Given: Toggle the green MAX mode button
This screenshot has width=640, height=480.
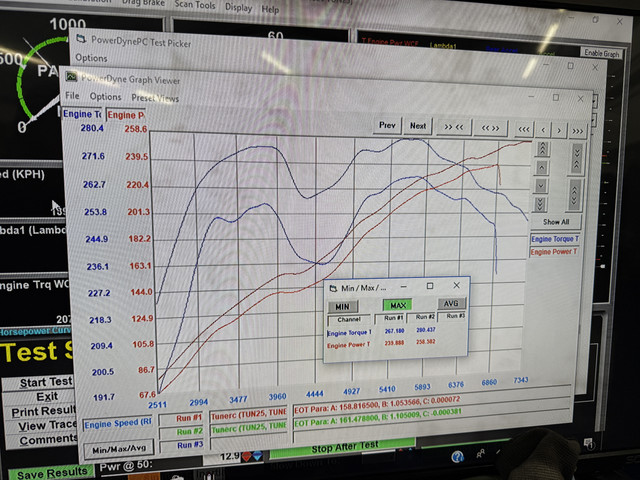Looking at the screenshot, I should click(x=398, y=305).
